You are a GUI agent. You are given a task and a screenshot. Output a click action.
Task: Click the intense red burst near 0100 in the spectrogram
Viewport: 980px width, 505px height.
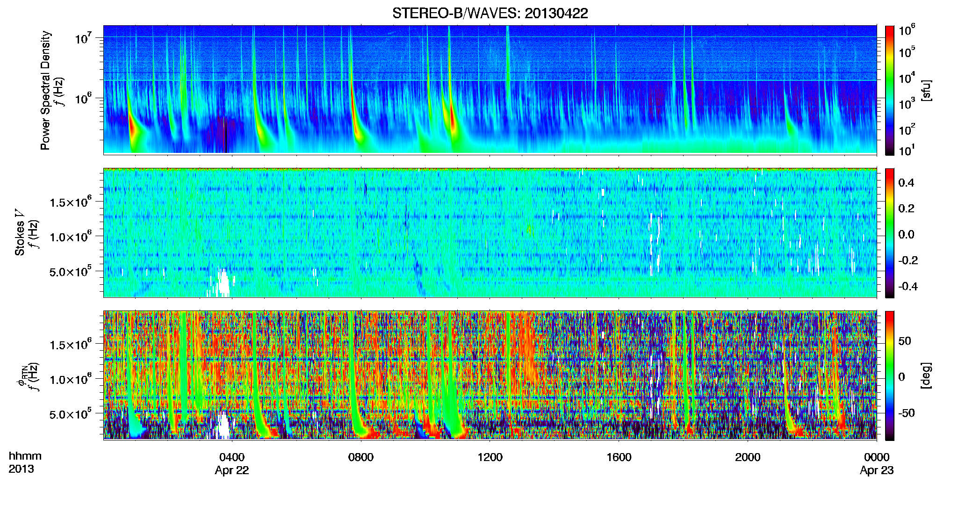tap(133, 129)
